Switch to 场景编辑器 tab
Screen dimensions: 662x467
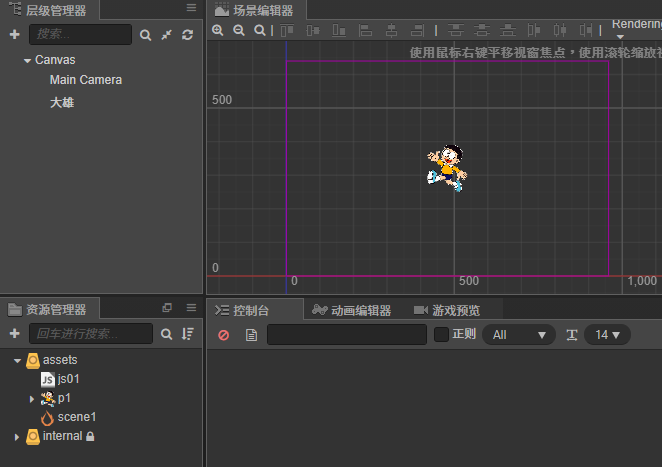tap(257, 10)
